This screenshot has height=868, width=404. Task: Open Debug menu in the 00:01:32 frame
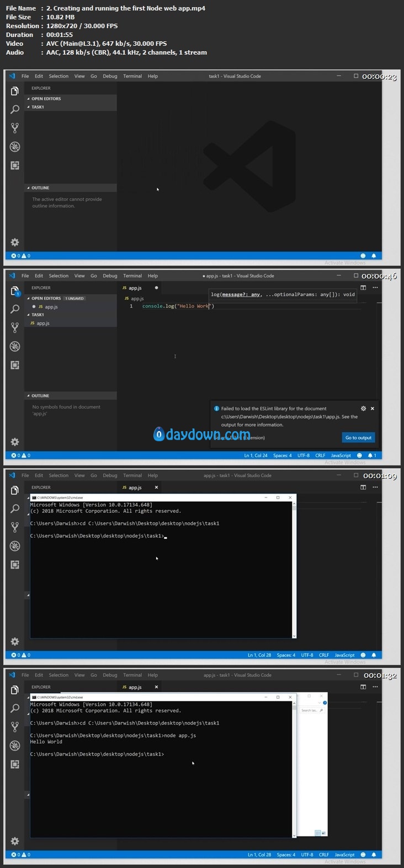click(x=110, y=675)
